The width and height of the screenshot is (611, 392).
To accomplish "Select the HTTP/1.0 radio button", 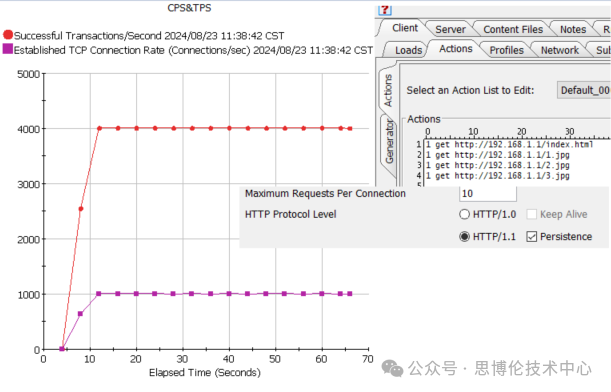I will coord(464,214).
